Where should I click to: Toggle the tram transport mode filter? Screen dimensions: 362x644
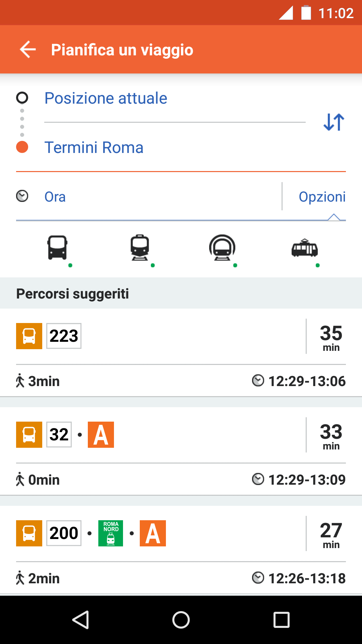[305, 248]
